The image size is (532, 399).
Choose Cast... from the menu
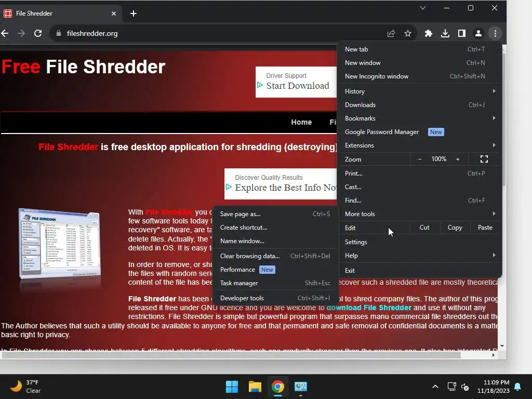(x=420, y=187)
